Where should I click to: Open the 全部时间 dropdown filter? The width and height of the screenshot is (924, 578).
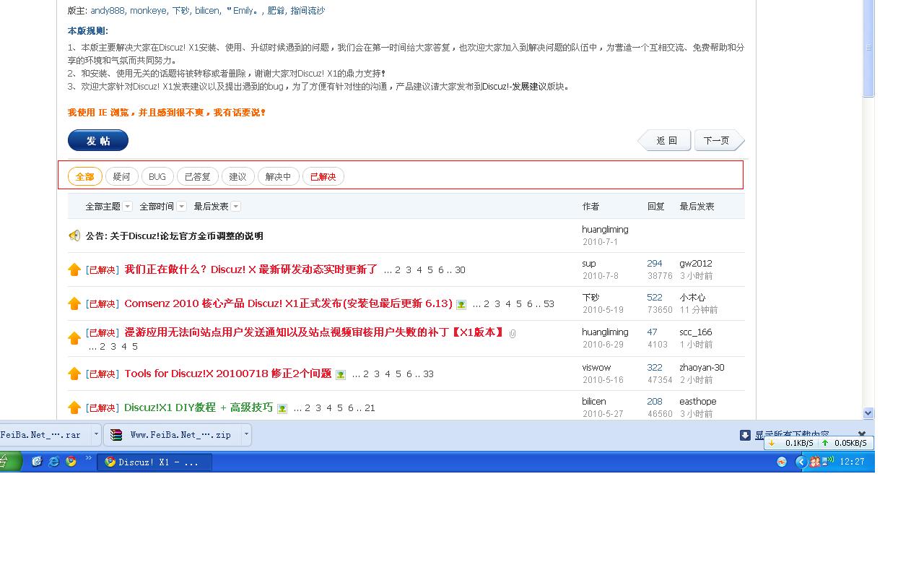click(162, 207)
